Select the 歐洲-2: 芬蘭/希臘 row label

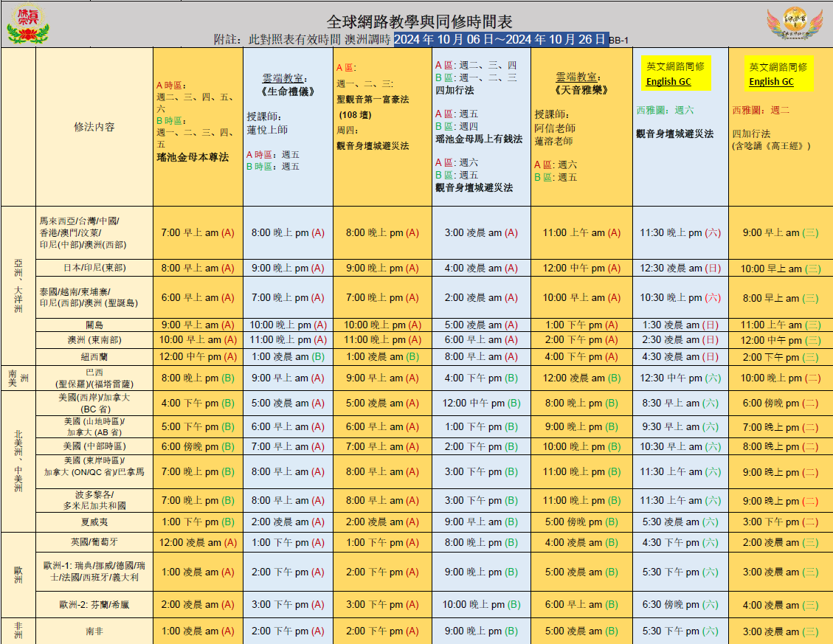click(94, 604)
